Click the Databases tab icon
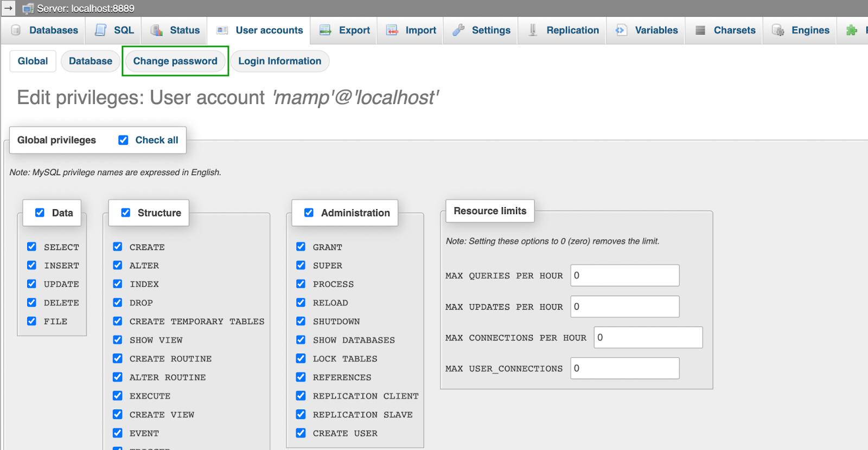 pos(16,30)
